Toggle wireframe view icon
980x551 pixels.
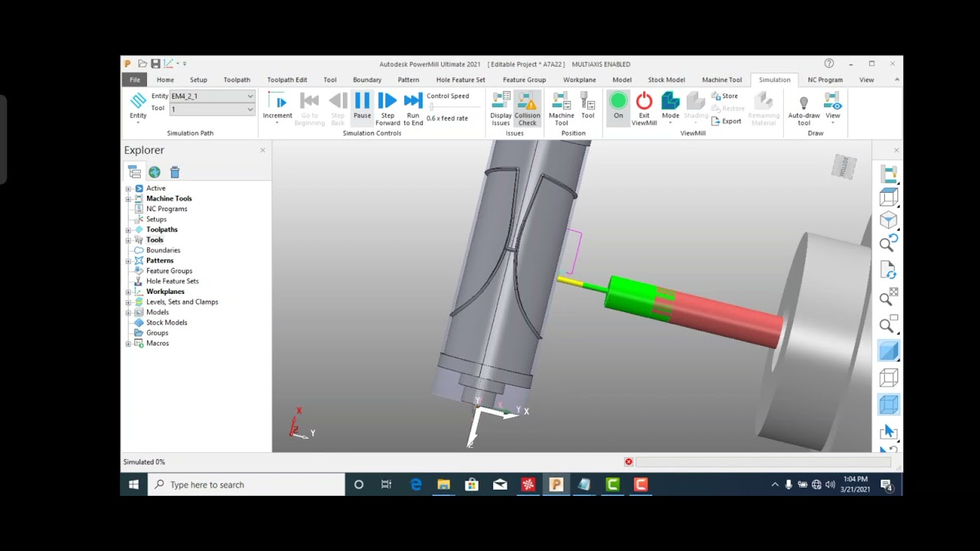pyautogui.click(x=888, y=377)
